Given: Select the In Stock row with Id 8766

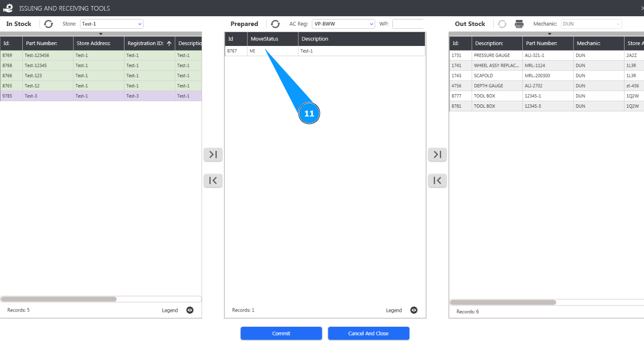Looking at the screenshot, I should point(101,76).
